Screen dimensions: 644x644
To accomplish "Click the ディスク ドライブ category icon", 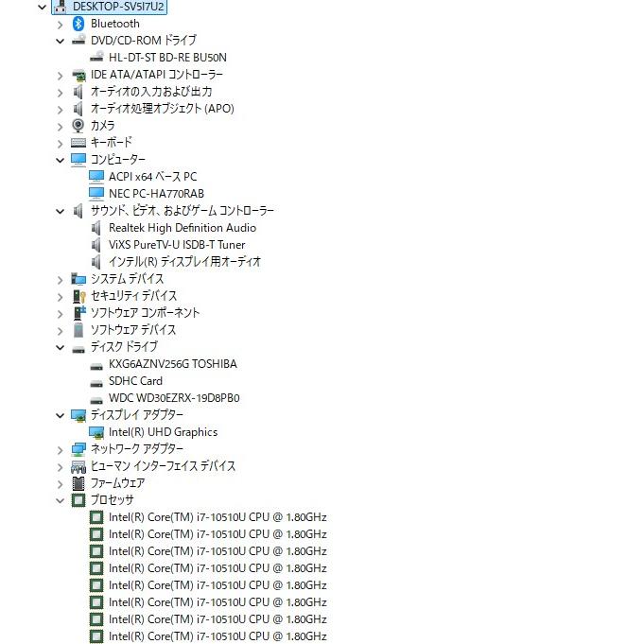I will tap(78, 350).
